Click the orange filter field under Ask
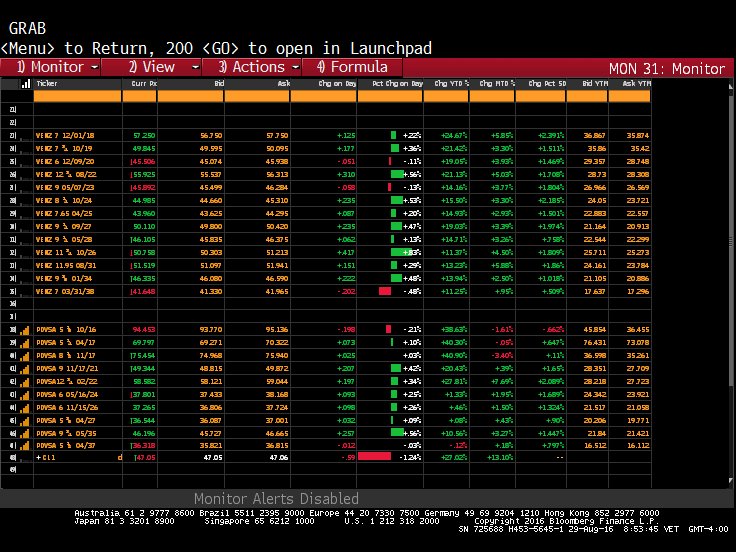The width and height of the screenshot is (736, 552). tap(257, 96)
